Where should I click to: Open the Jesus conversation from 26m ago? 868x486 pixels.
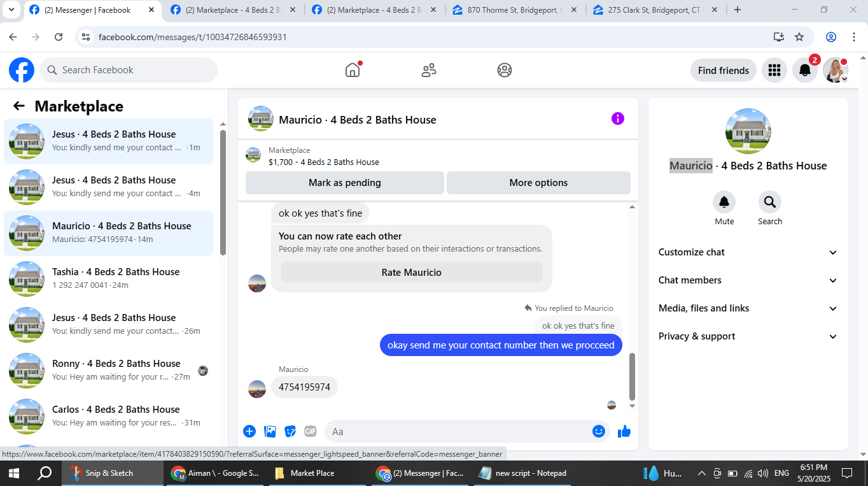coord(108,324)
